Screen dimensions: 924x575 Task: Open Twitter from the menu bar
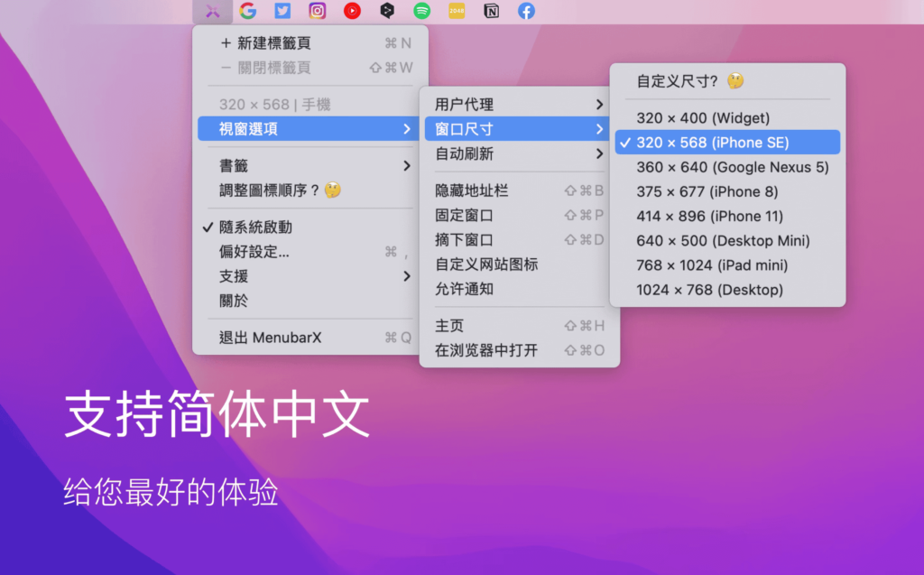coord(282,11)
